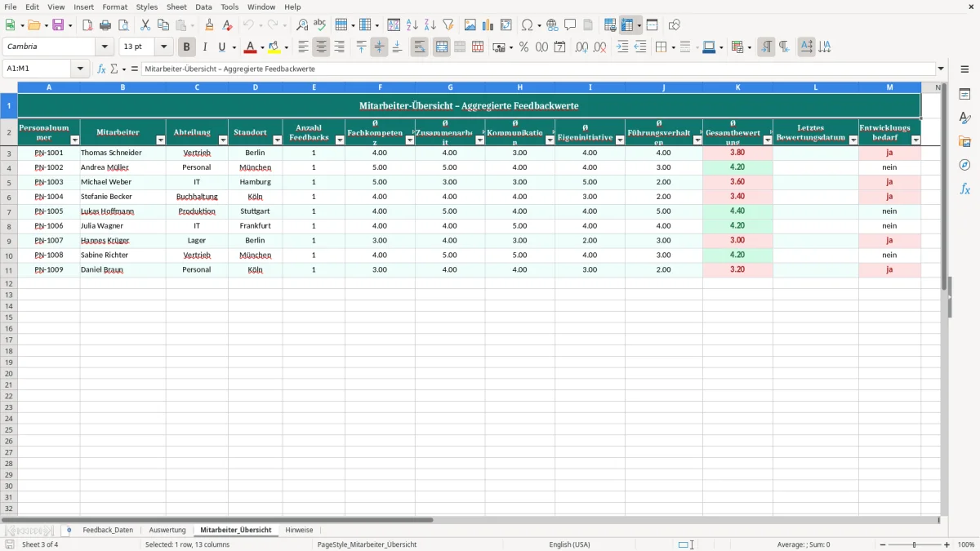Click zoom in plus button
This screenshot has width=980, height=551.
(x=947, y=544)
